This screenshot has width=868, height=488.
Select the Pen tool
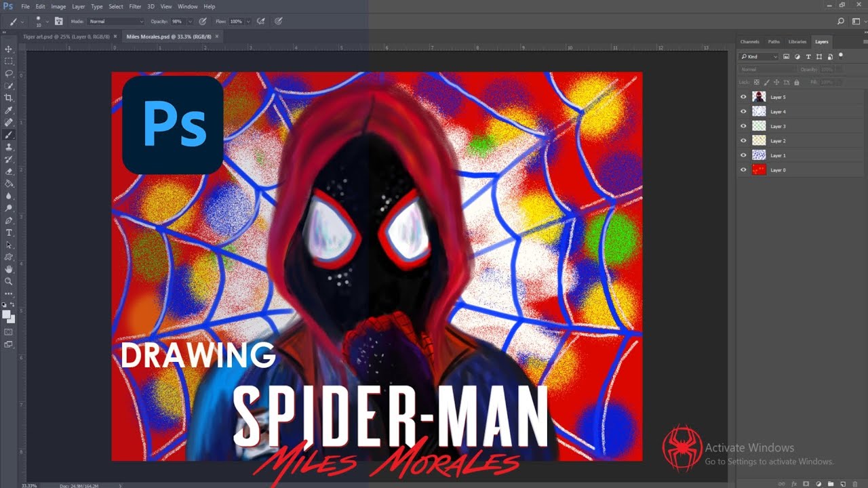pyautogui.click(x=9, y=220)
